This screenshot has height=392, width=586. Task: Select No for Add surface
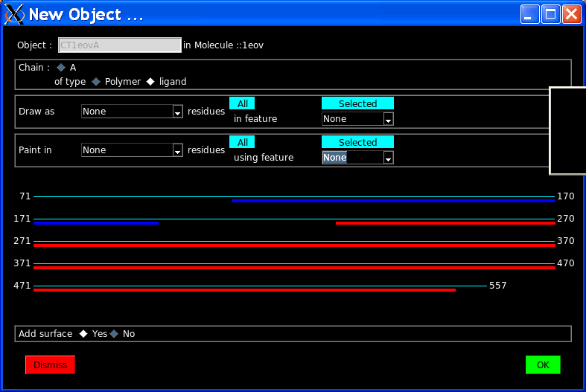tap(115, 334)
